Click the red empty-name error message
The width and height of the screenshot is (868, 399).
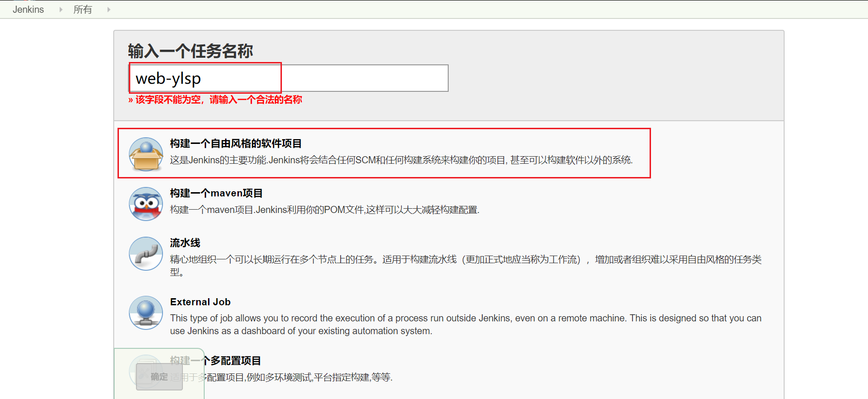click(215, 99)
